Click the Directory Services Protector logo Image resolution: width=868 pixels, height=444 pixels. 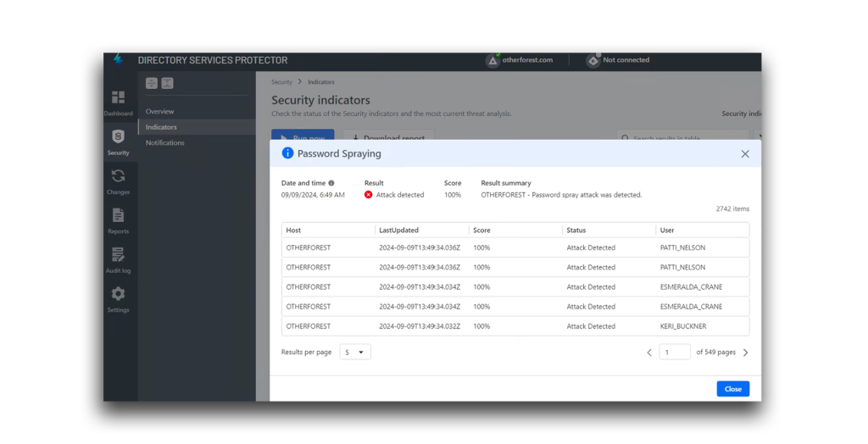pyautogui.click(x=118, y=59)
